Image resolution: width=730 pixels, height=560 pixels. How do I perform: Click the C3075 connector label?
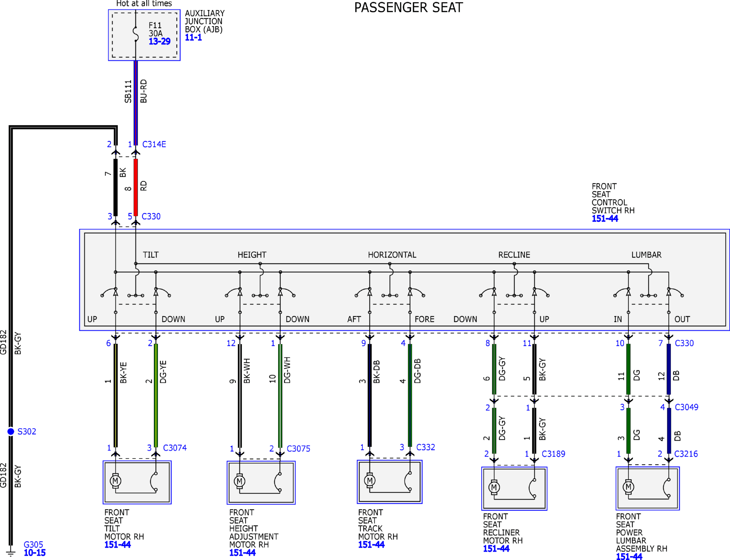298,449
